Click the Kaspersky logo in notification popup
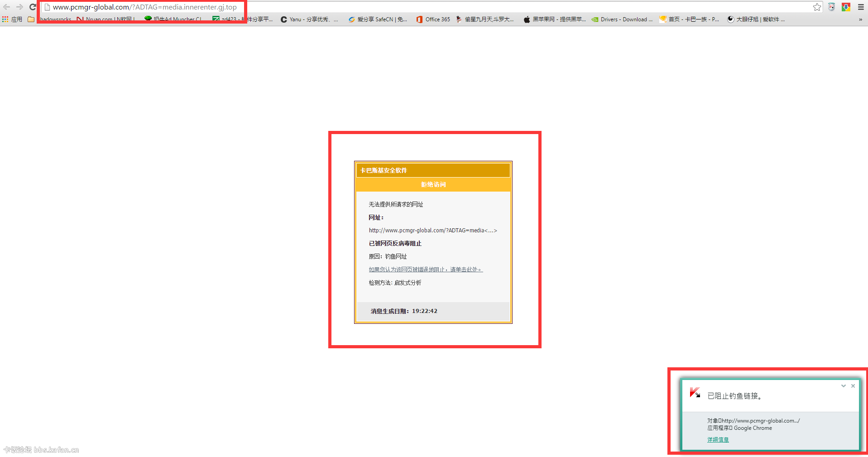This screenshot has height=457, width=868. pyautogui.click(x=695, y=392)
